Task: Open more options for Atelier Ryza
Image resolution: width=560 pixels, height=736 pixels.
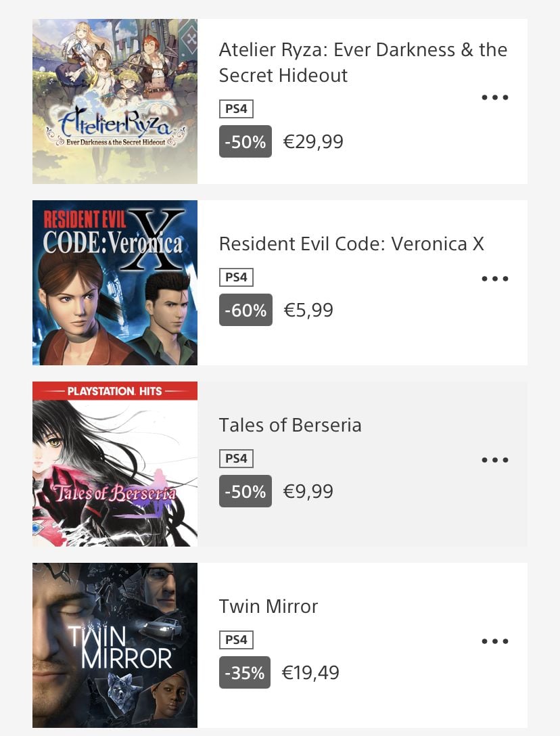Action: click(495, 97)
